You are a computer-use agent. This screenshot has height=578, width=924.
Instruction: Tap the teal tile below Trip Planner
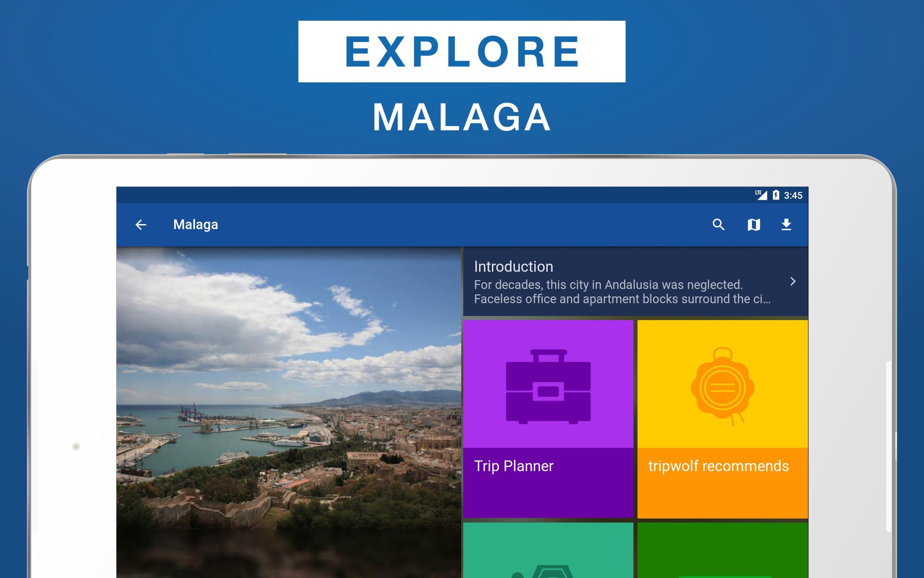pyautogui.click(x=548, y=551)
